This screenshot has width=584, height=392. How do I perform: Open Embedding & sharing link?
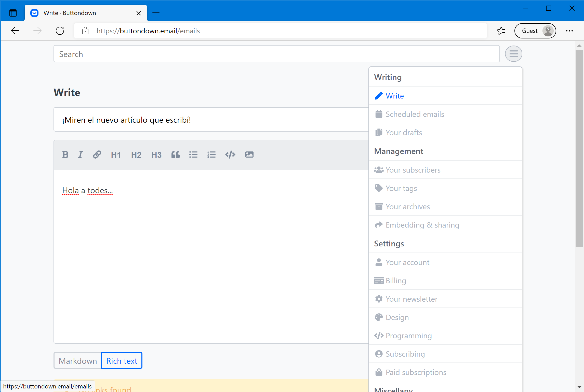pyautogui.click(x=422, y=225)
